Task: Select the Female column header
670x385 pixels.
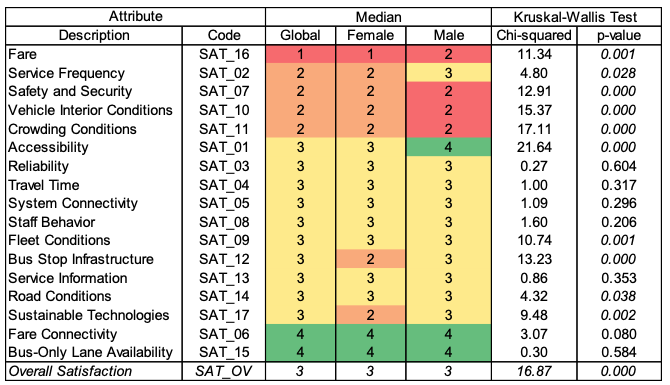Action: coord(370,35)
